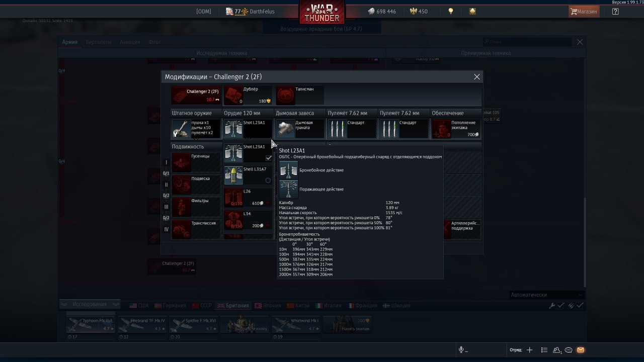Click the Challenger 2 (2F) research tree card
This screenshot has width=644, height=362.
(172, 267)
